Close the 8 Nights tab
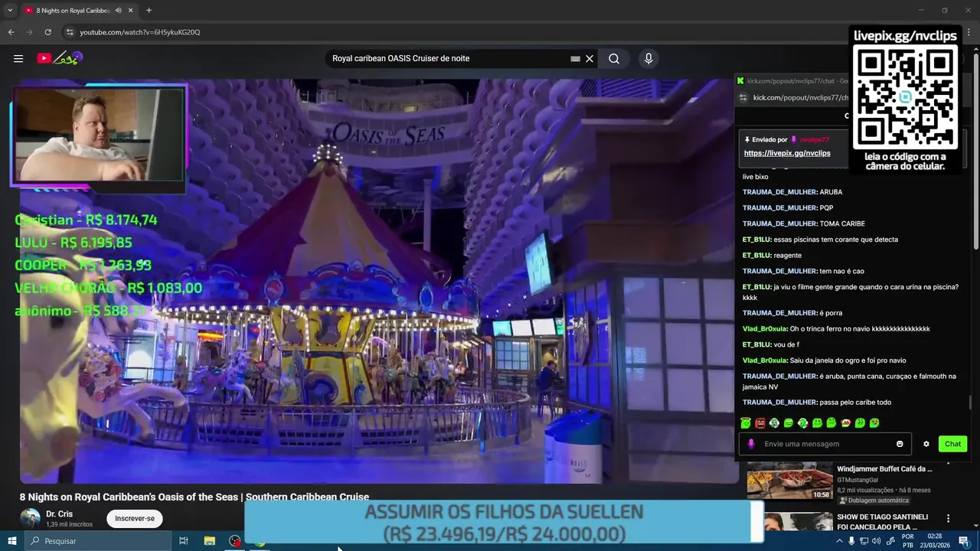Screen dimensions: 980x551 [x=131, y=11]
